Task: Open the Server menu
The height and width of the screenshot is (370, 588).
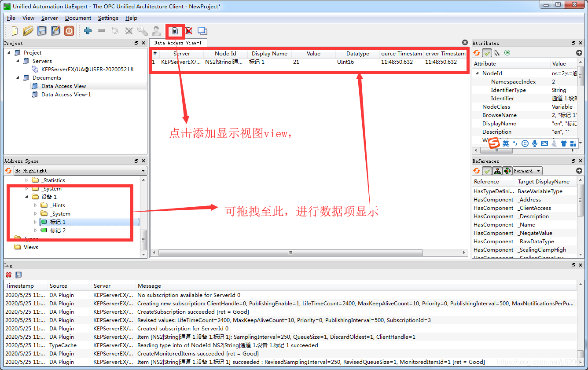Action: pyautogui.click(x=50, y=18)
